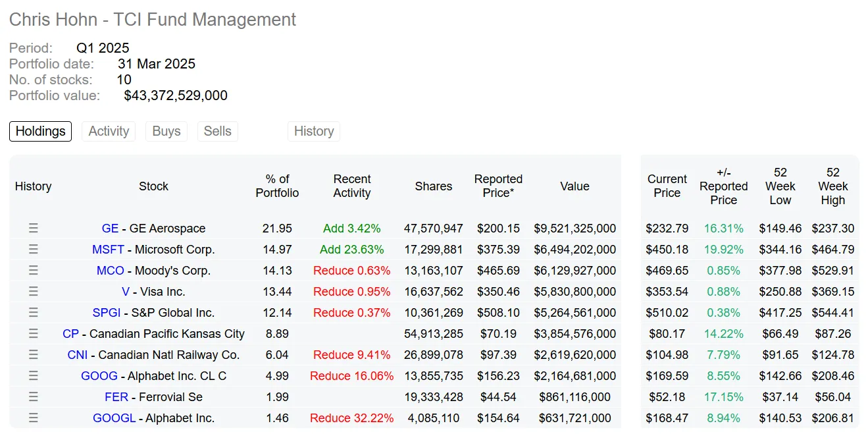Open history icon for Canadian Pacific Kansas City row
The width and height of the screenshot is (868, 434).
pyautogui.click(x=34, y=334)
